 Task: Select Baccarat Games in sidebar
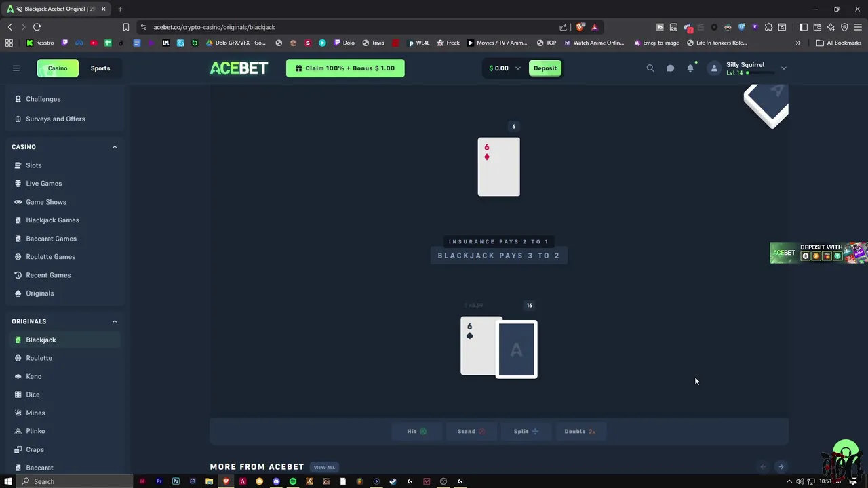(x=51, y=239)
